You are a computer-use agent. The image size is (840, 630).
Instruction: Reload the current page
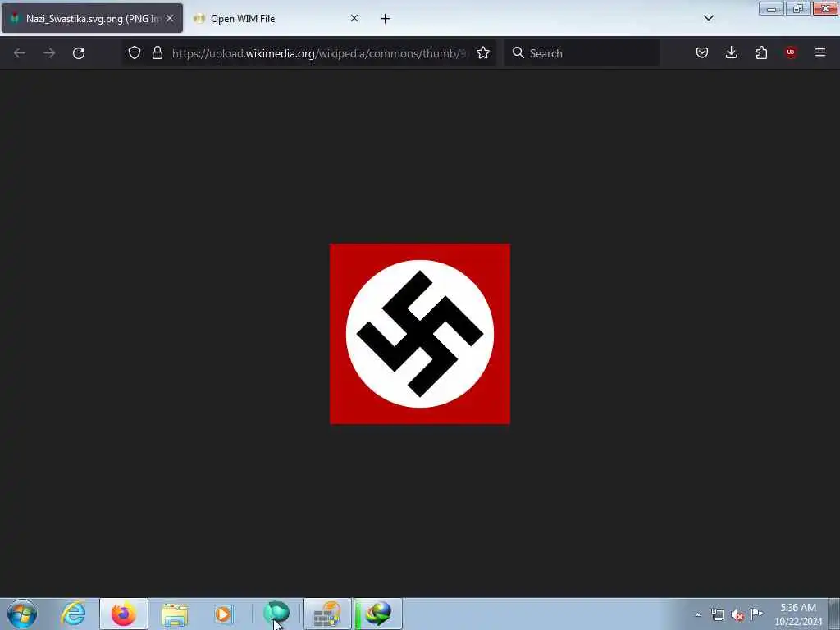pyautogui.click(x=79, y=53)
